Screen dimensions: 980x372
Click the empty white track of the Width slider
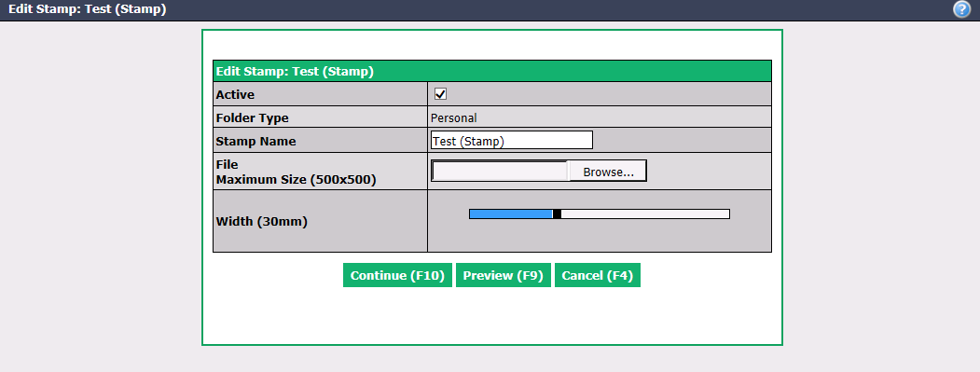click(645, 214)
